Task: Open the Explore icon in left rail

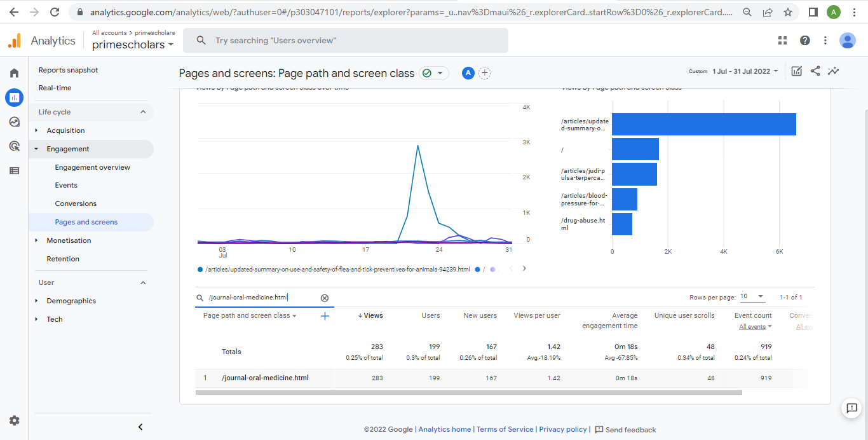Action: (x=14, y=122)
